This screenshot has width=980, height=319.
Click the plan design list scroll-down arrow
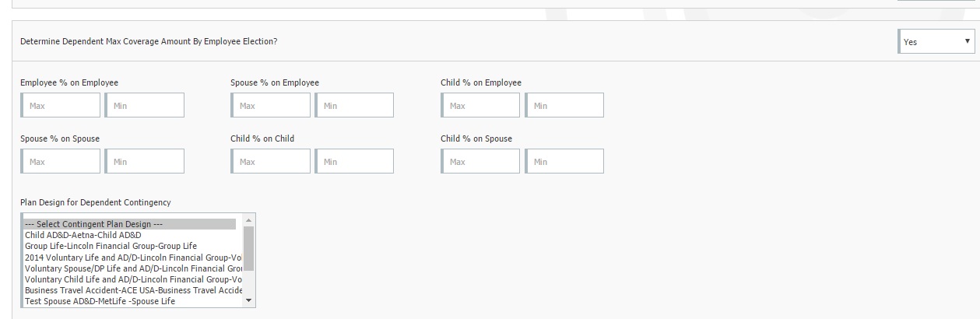click(249, 300)
